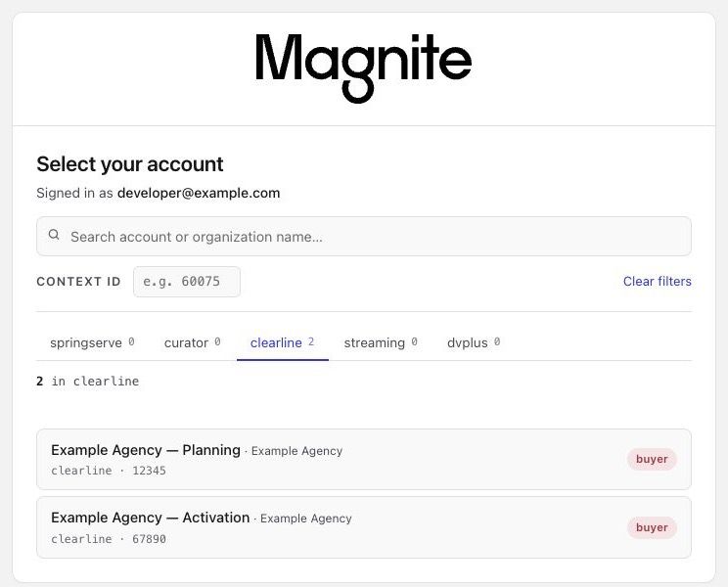Click buyer badge on Planning row
Screen dimensions: 728x587
coord(652,459)
